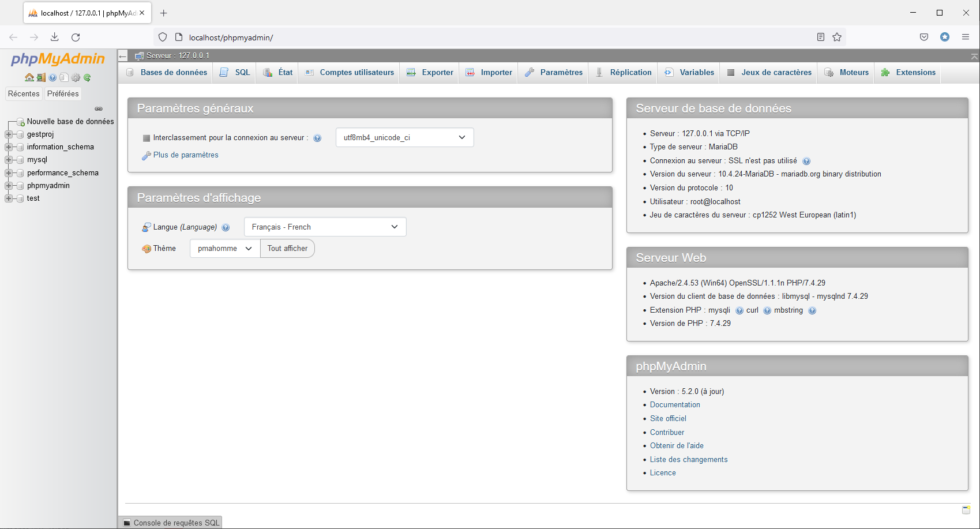Click help icon beside Langue (Language)
The height and width of the screenshot is (529, 980).
pos(226,227)
